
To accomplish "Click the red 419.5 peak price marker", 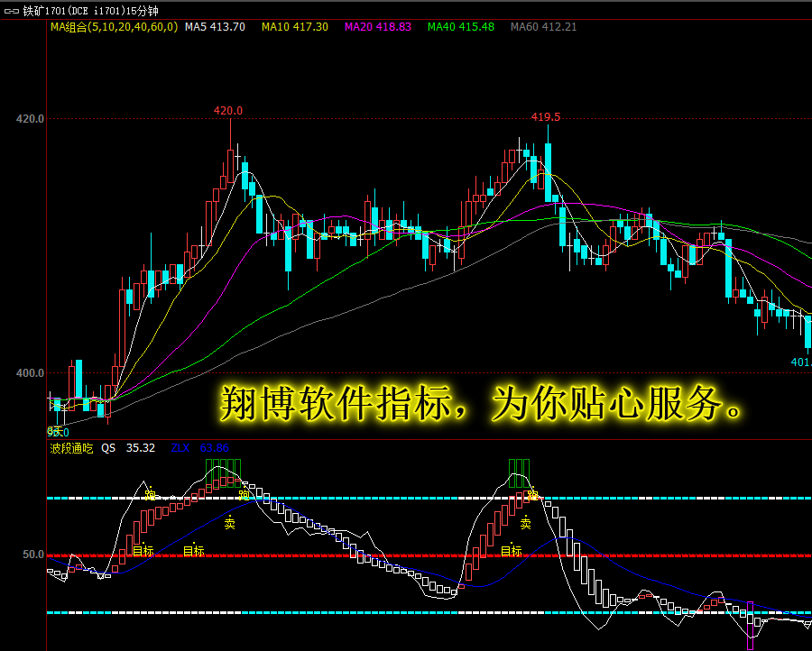I will coord(545,117).
